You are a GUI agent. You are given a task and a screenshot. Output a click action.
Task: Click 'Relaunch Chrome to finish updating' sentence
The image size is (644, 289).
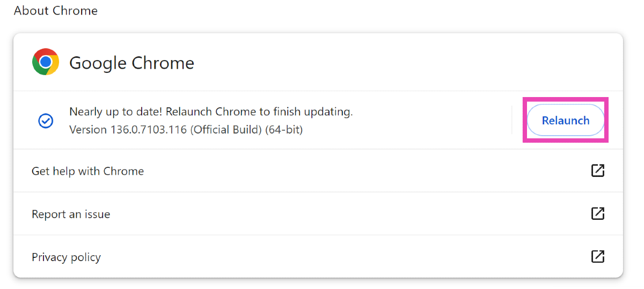(x=259, y=112)
